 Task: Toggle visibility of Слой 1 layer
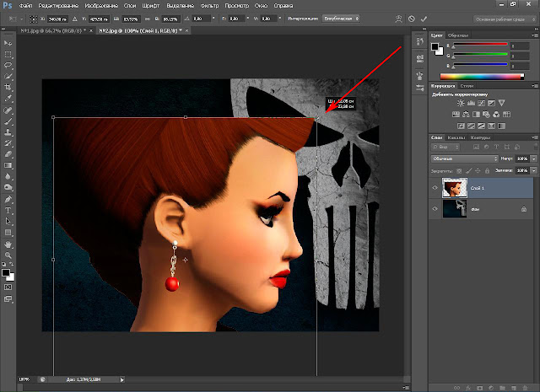[435, 188]
